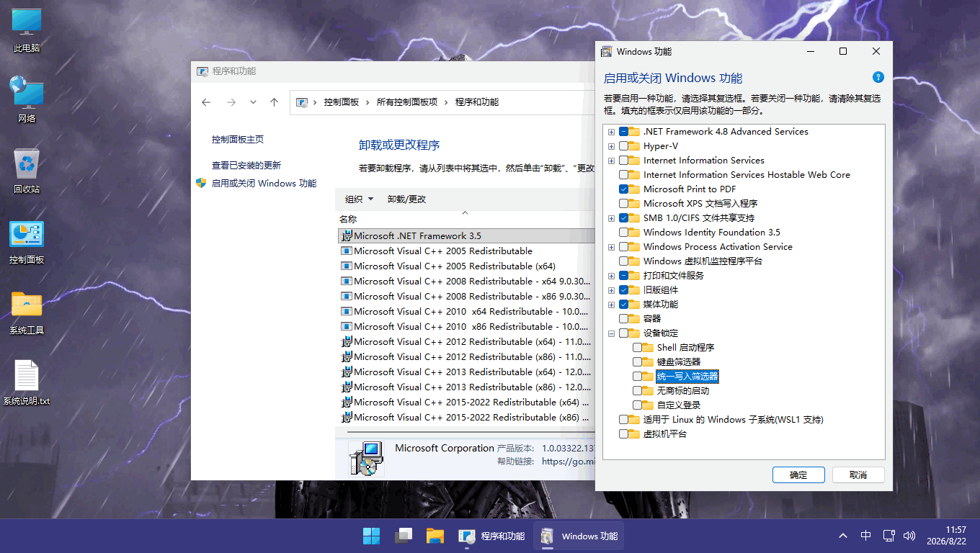Select the 系统说明.txt file icon

click(27, 382)
